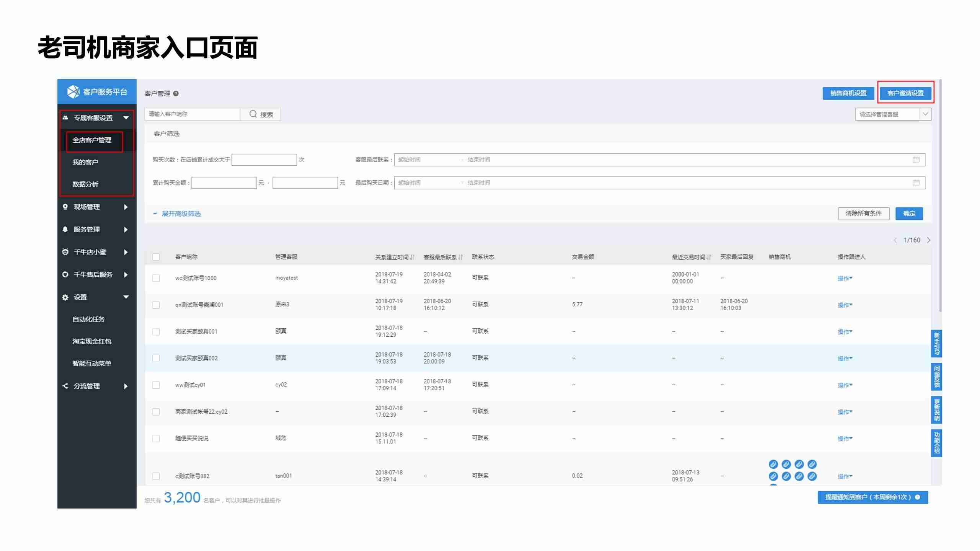980x551 pixels.
Task: Open the 新手引导 side tab
Action: [x=936, y=343]
